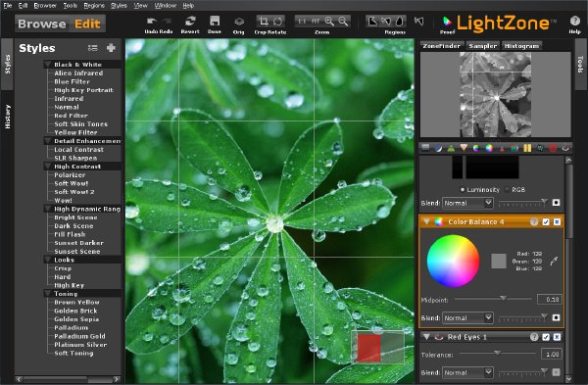Collapse the Color Balance 4 tool panel
Screen dimensions: 588x385
(426, 222)
